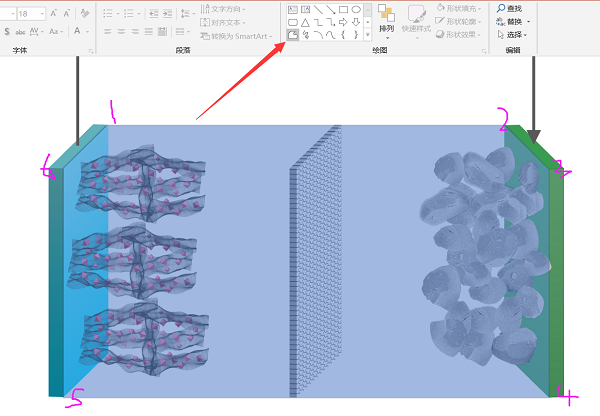Click the increase font size icon
This screenshot has width=600, height=416.
point(53,13)
